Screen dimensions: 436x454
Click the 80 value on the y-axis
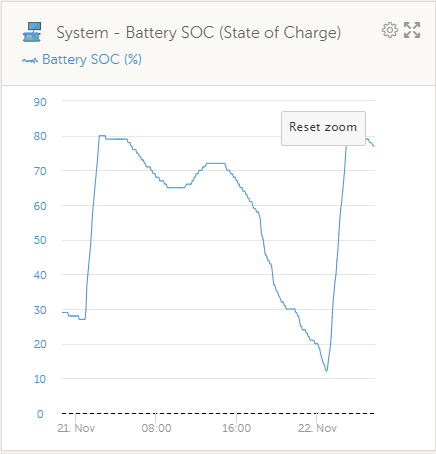click(40, 136)
